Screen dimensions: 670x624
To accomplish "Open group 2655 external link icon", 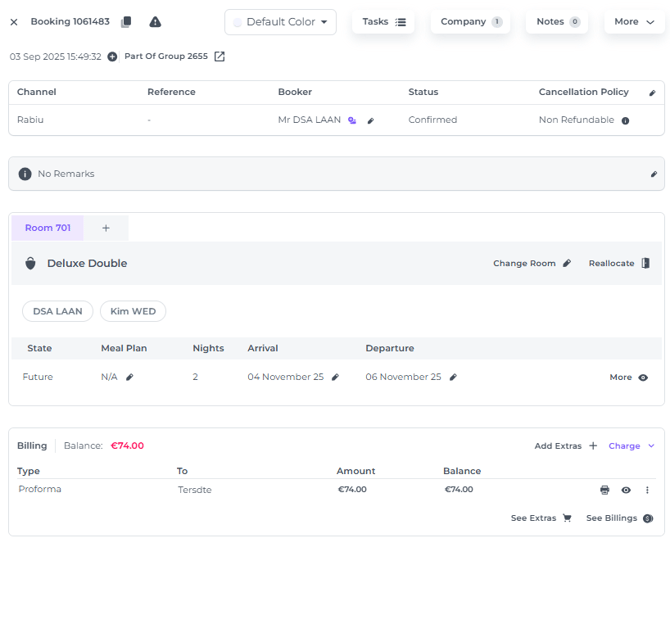I will 220,57.
